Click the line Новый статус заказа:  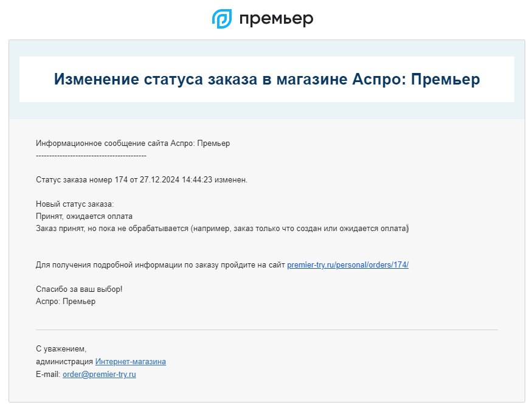coord(75,204)
